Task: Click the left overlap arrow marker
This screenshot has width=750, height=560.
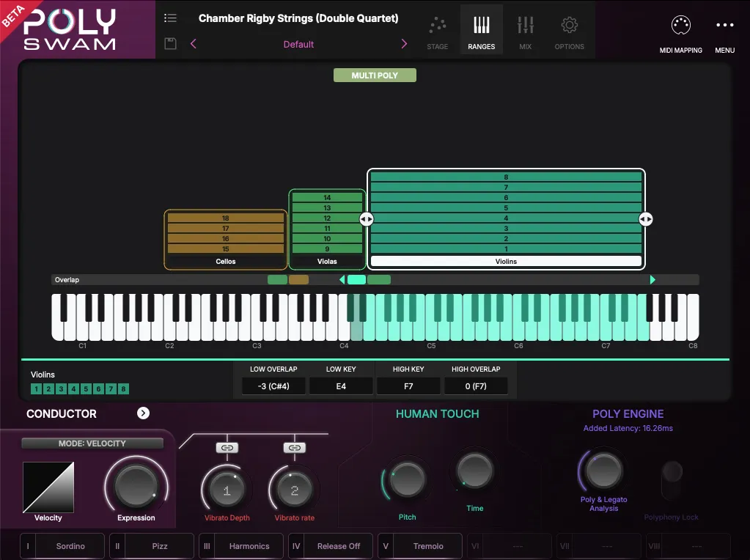Action: click(x=342, y=280)
